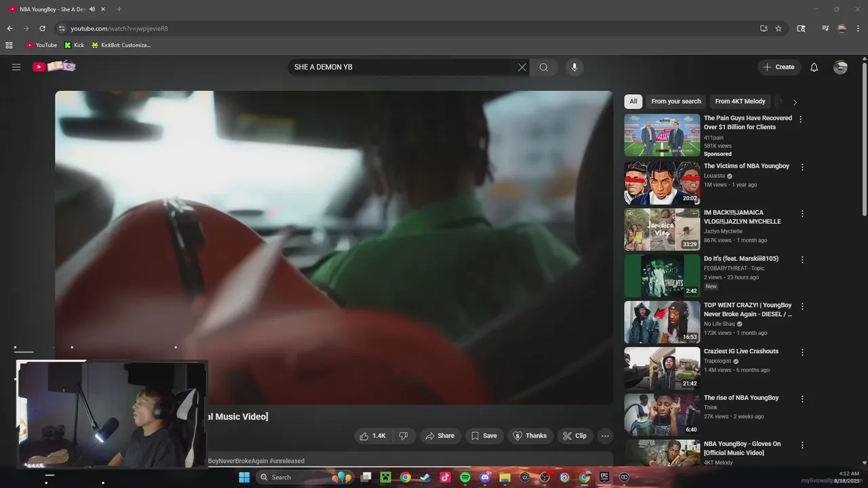This screenshot has height=488, width=868.
Task: Bookmark this page with the star
Action: click(x=778, y=28)
